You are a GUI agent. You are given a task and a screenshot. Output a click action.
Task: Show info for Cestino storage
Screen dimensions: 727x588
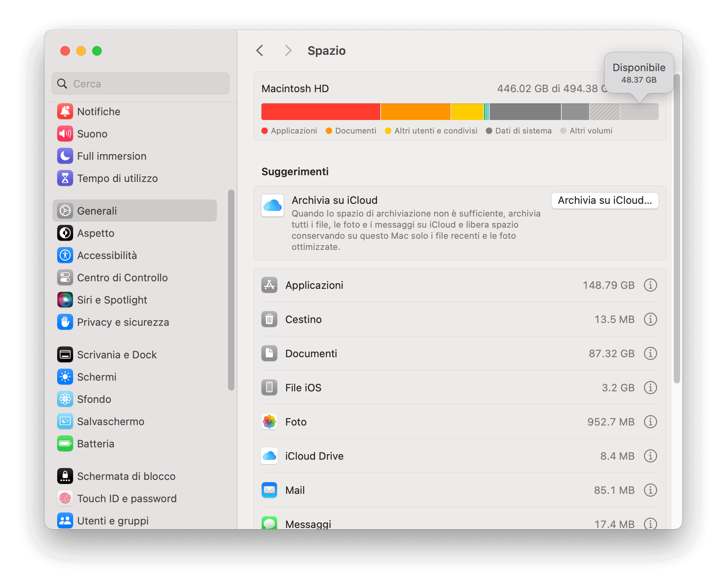point(650,319)
